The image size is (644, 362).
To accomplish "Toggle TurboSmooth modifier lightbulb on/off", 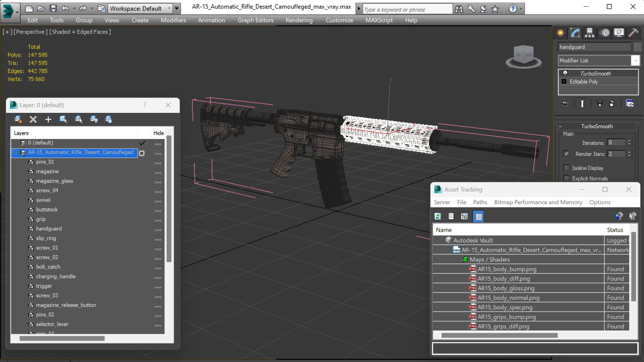I will click(x=565, y=73).
